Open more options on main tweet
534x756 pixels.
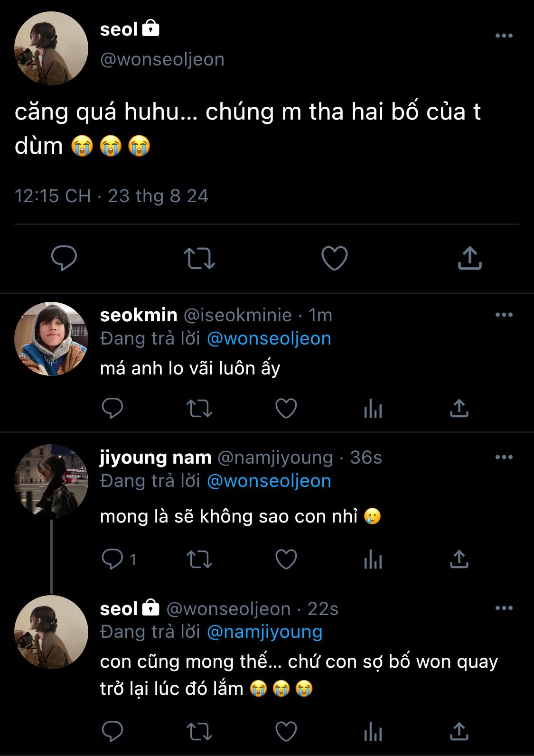(x=504, y=36)
